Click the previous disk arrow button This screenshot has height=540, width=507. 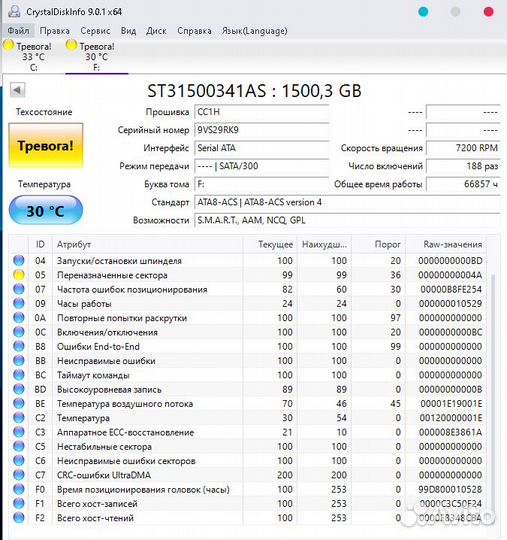(17, 90)
